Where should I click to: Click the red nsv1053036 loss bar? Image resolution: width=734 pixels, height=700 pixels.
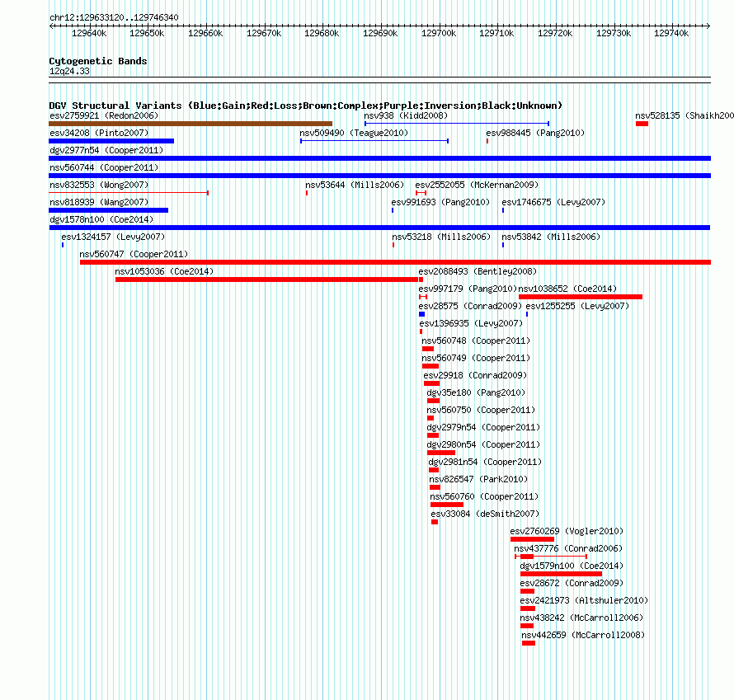(x=267, y=280)
